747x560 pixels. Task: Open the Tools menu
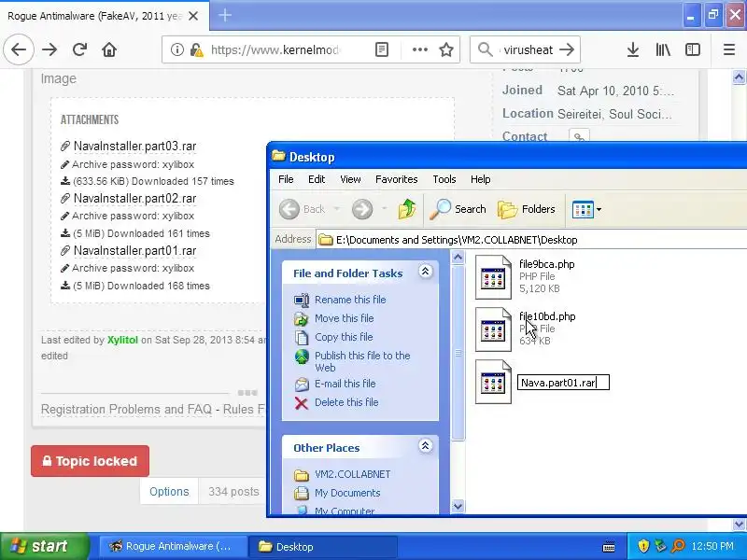point(444,179)
